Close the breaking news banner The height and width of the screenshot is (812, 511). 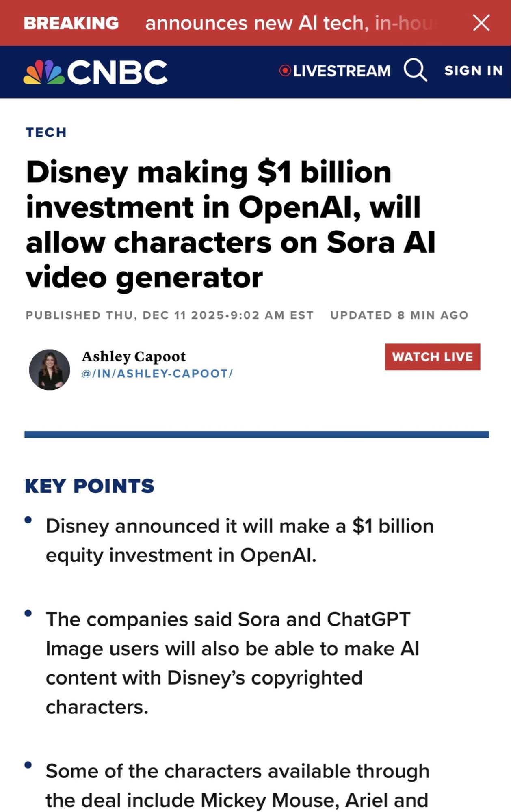(481, 23)
